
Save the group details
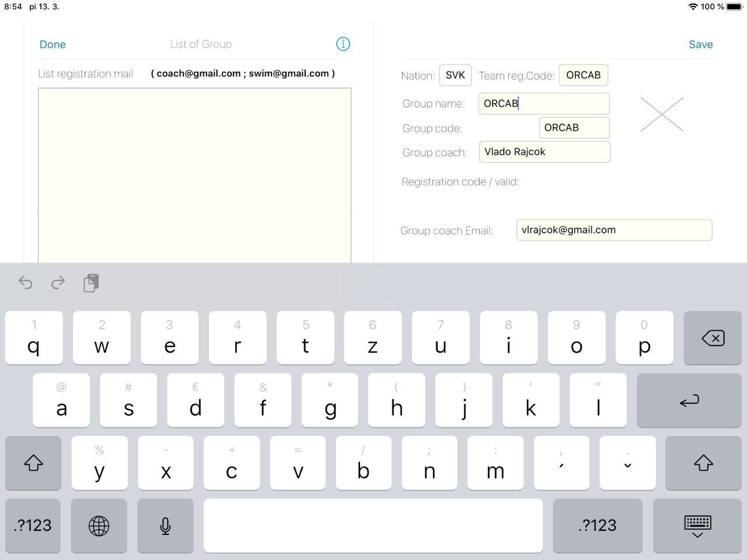click(700, 44)
